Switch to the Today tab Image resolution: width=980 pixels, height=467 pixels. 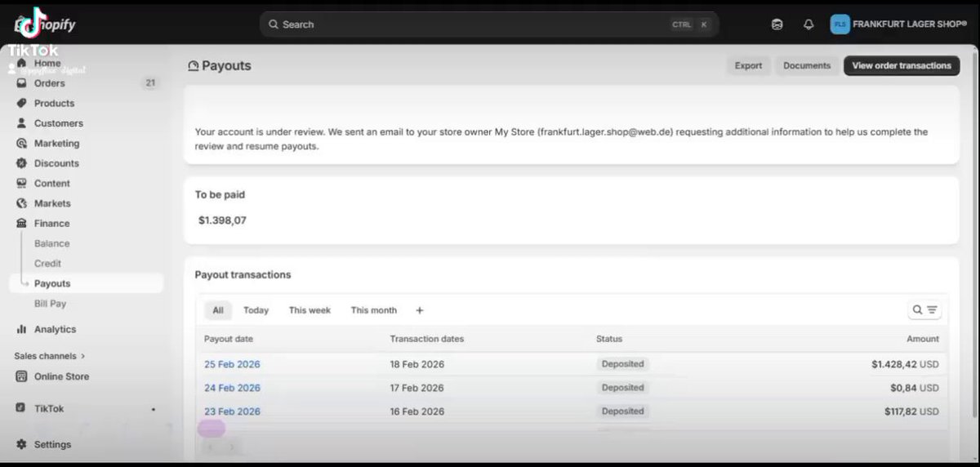click(x=256, y=310)
